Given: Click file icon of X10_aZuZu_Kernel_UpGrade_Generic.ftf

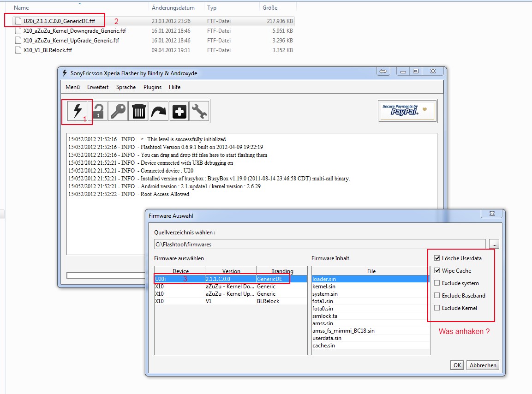Looking at the screenshot, I should [18, 41].
